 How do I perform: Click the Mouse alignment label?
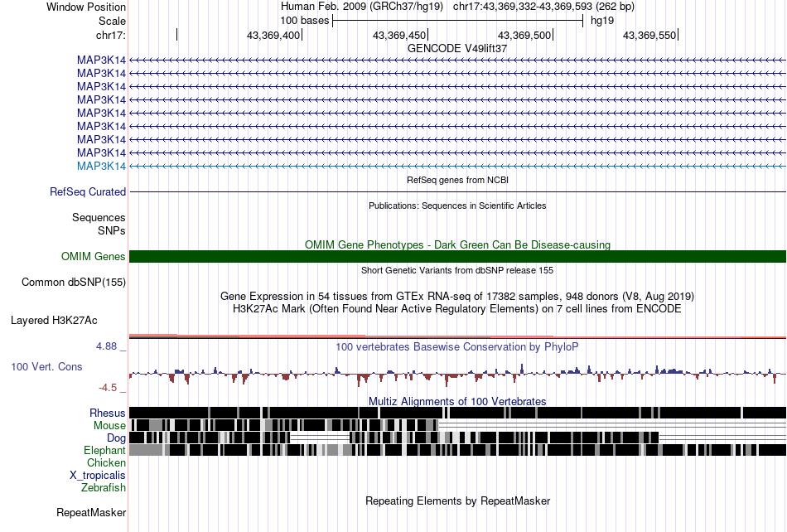pyautogui.click(x=109, y=426)
